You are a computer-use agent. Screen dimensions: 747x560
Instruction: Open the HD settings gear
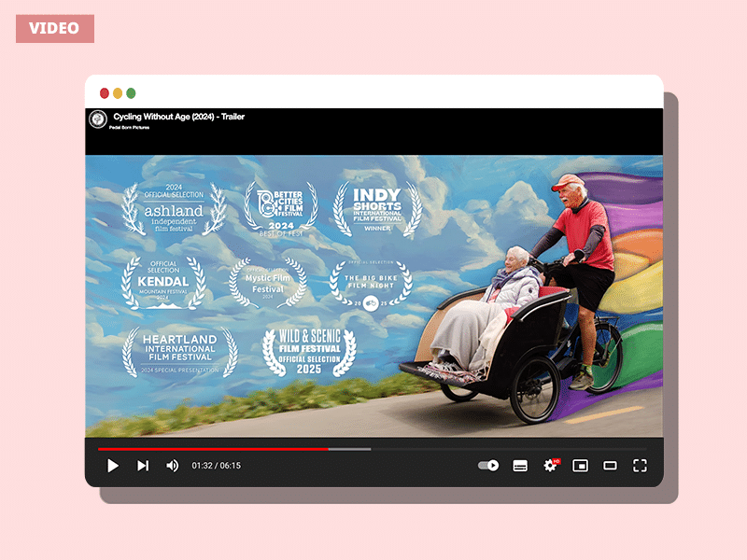click(x=551, y=465)
